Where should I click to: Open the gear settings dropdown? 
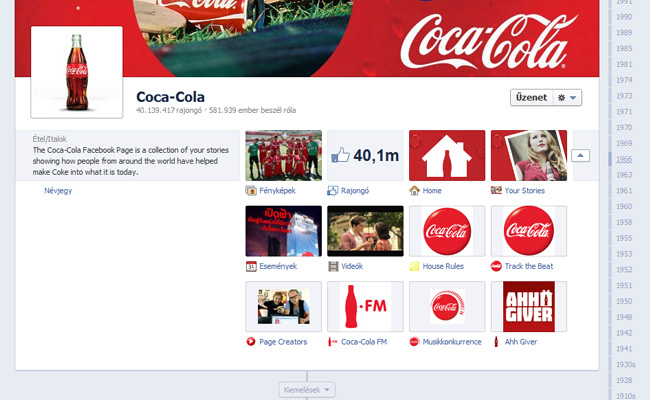[x=567, y=98]
